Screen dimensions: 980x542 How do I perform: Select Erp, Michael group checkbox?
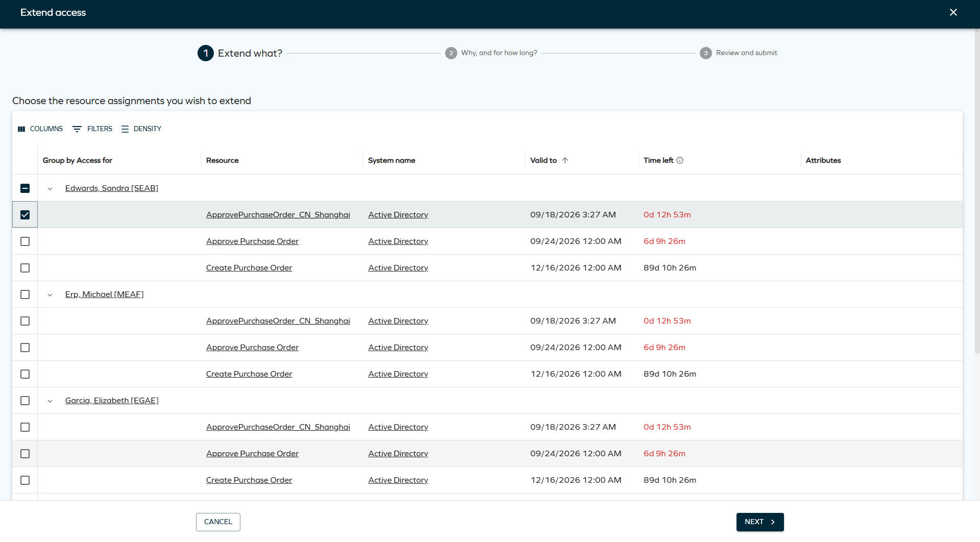tap(25, 294)
